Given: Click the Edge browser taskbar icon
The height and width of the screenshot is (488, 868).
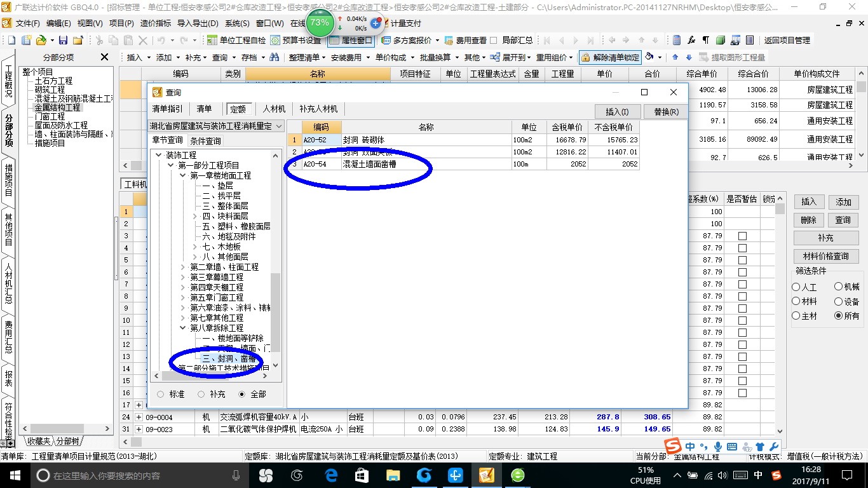Looking at the screenshot, I should coord(330,475).
